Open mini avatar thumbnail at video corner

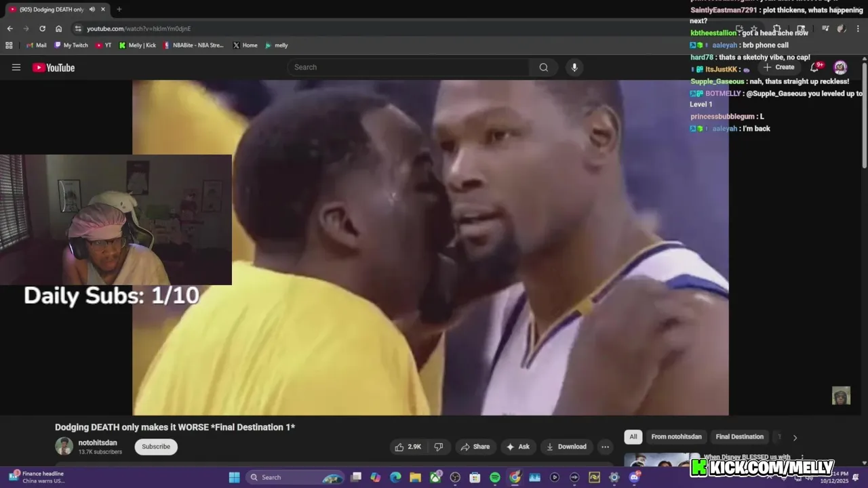(841, 395)
